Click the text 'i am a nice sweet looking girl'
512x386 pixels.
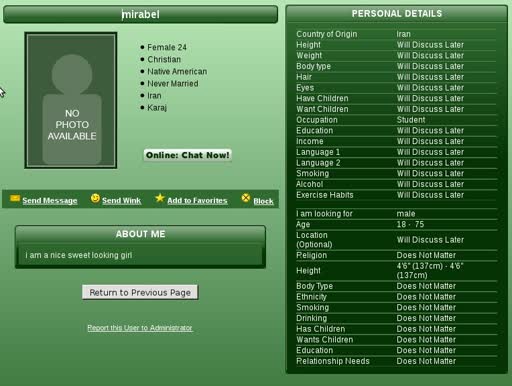click(x=79, y=255)
